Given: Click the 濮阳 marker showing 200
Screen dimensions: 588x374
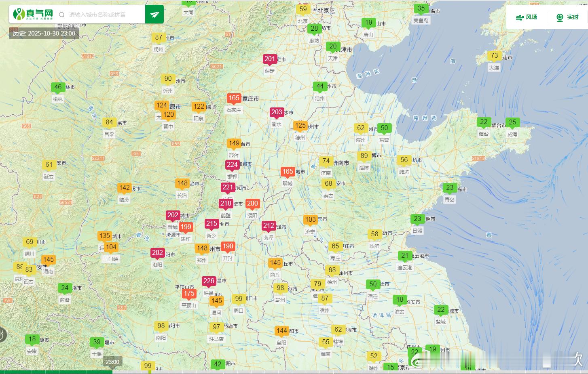Looking at the screenshot, I should pos(252,204).
